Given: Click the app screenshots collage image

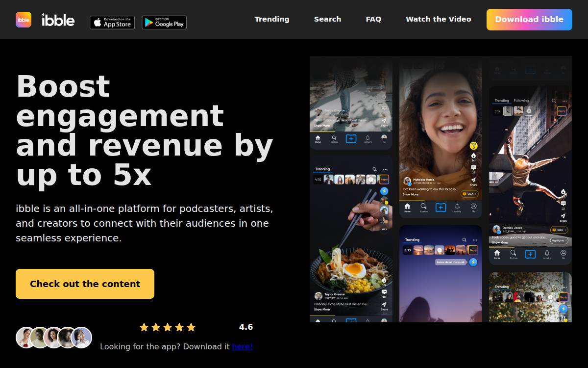Looking at the screenshot, I should pos(441,189).
